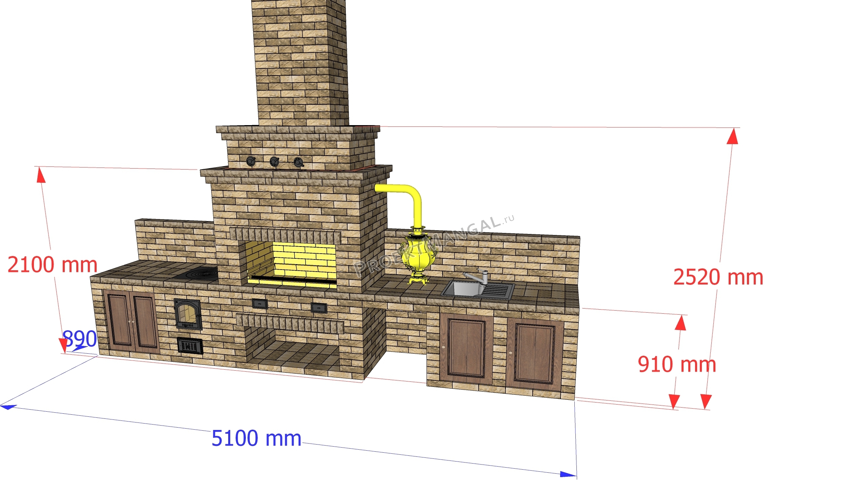This screenshot has width=868, height=491.
Task: Click the right chimney damper knob
Action: (298, 162)
